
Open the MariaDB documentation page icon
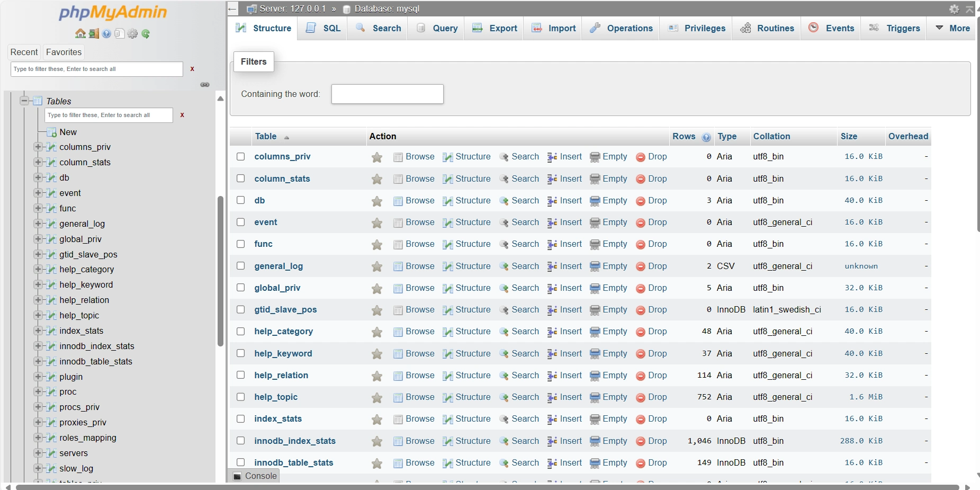click(120, 33)
